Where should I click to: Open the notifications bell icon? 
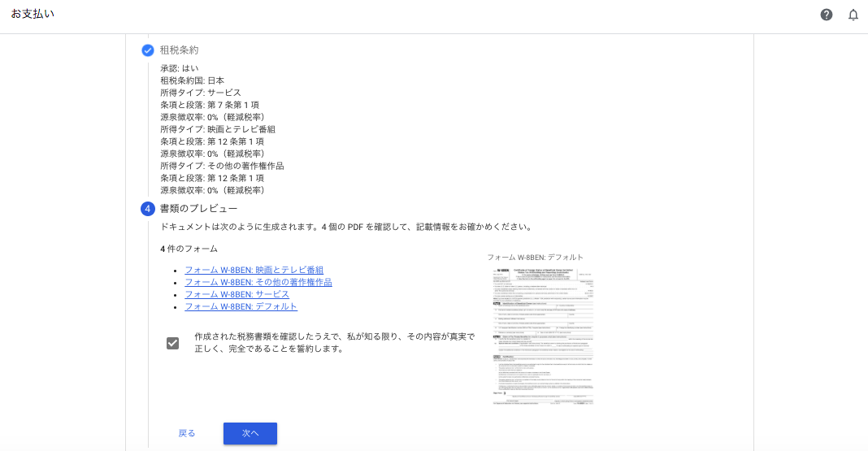[x=853, y=15]
